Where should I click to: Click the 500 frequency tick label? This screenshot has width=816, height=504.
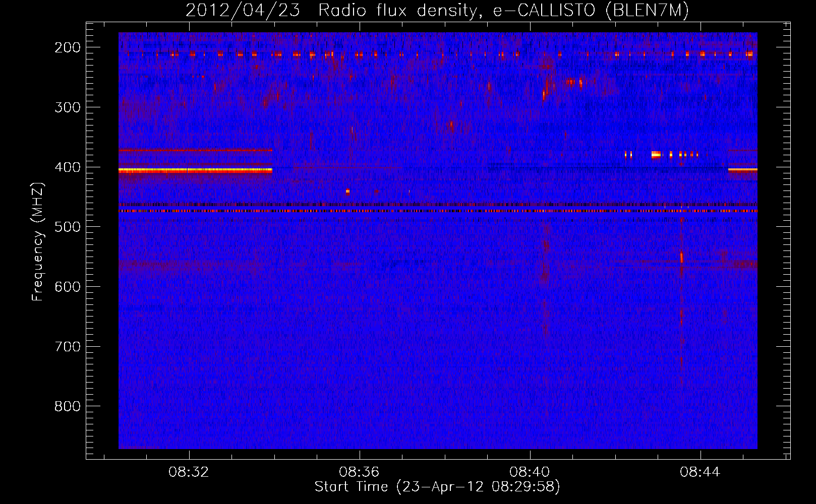point(68,227)
